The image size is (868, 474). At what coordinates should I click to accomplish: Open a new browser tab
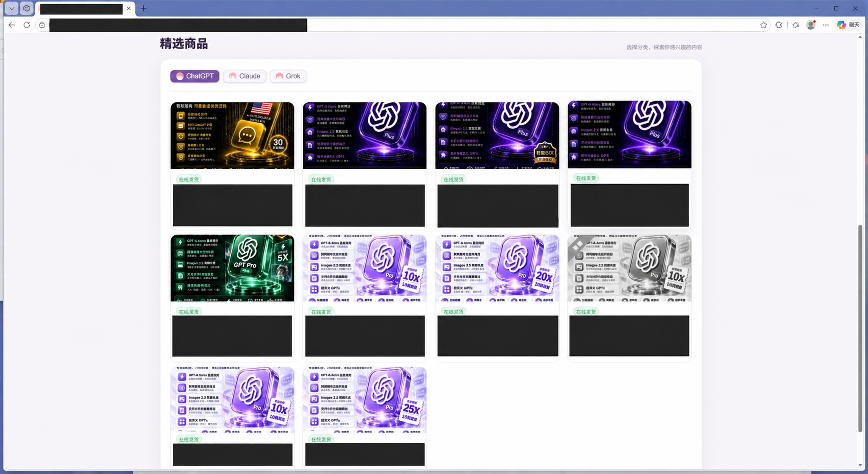(x=144, y=8)
